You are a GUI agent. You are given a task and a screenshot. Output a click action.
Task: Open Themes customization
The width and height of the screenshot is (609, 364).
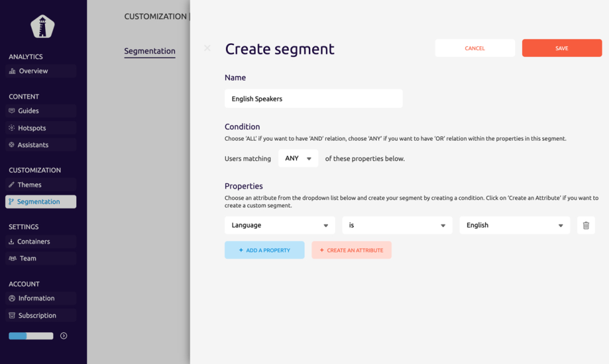pos(29,185)
